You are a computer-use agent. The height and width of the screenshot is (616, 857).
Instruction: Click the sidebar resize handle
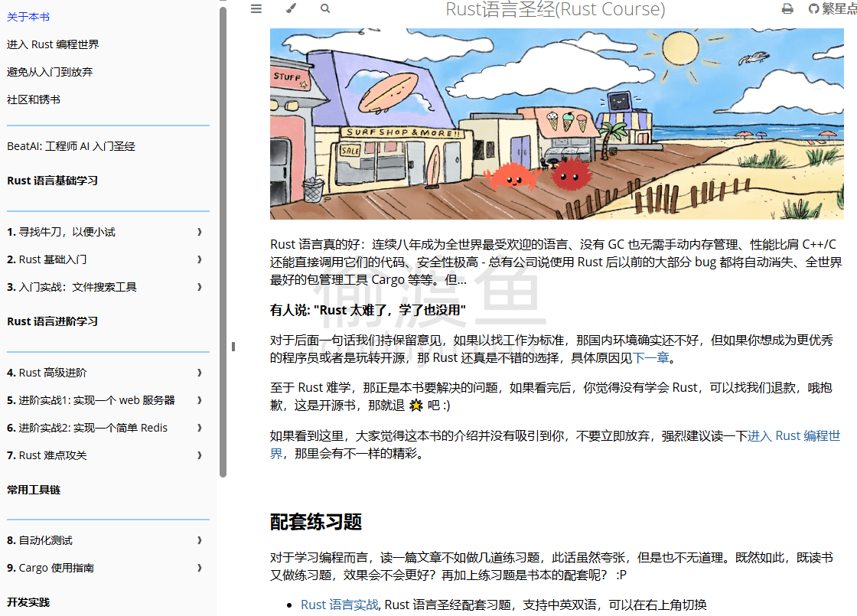[233, 347]
